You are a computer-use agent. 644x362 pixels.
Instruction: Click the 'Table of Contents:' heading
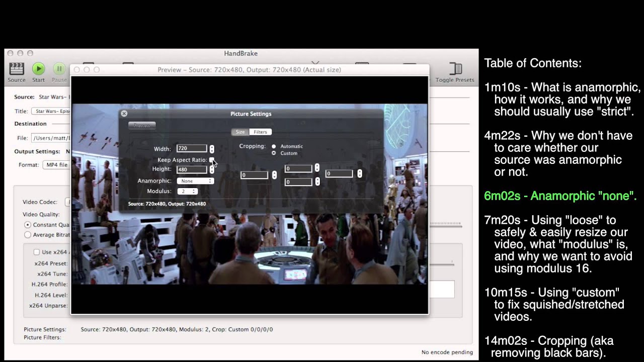(533, 63)
